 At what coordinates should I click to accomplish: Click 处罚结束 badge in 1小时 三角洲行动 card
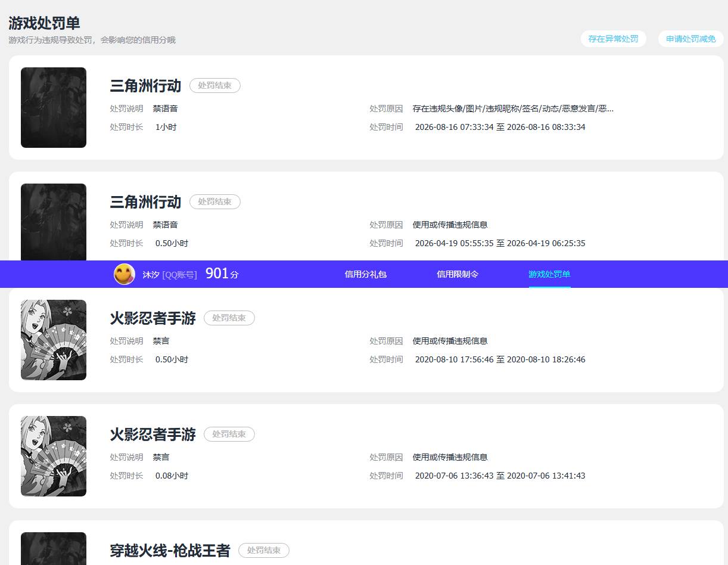(x=215, y=86)
